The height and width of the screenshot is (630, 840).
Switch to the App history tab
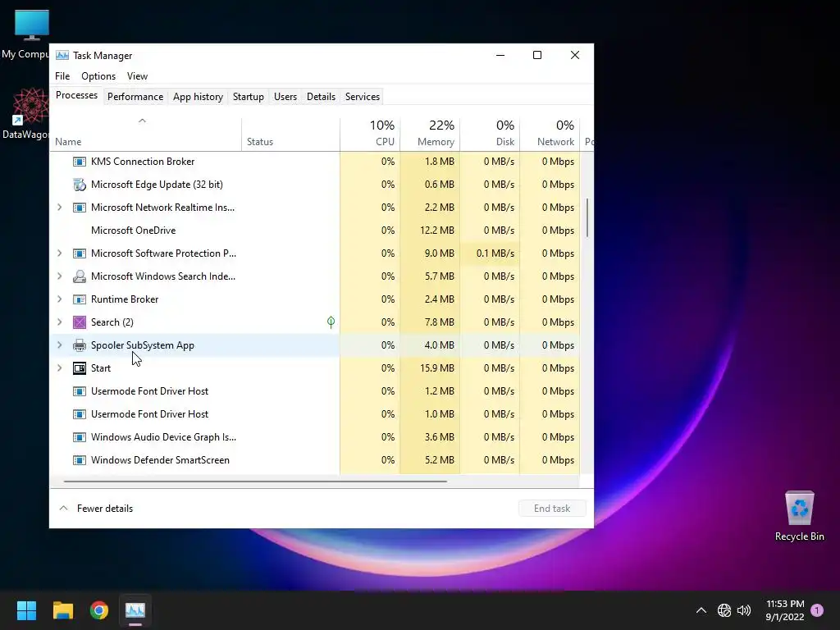pyautogui.click(x=198, y=97)
